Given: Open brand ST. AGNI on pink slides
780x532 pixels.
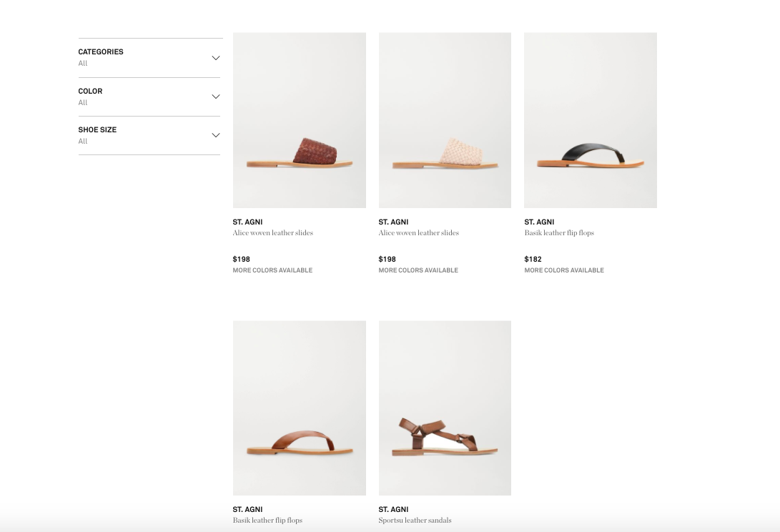Looking at the screenshot, I should (393, 222).
